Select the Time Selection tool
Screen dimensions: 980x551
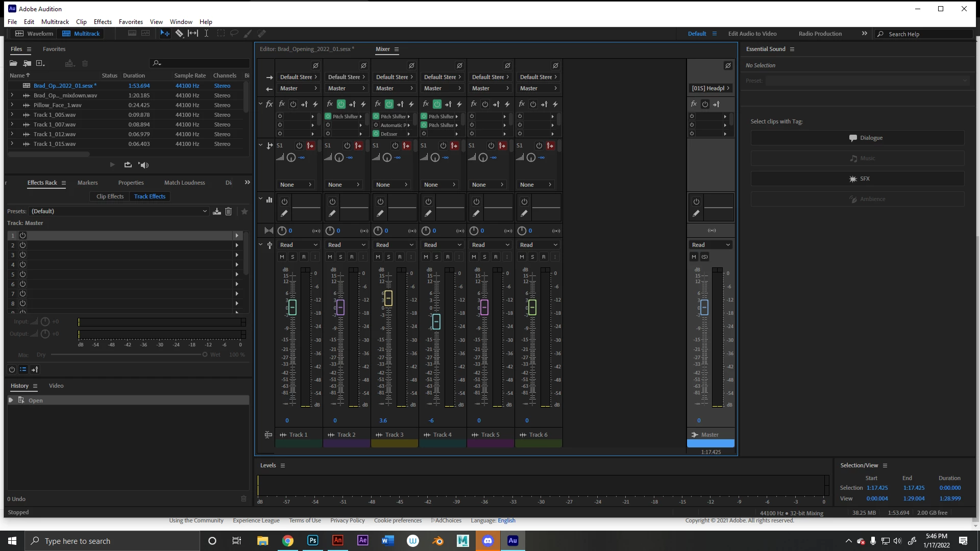[x=206, y=33]
